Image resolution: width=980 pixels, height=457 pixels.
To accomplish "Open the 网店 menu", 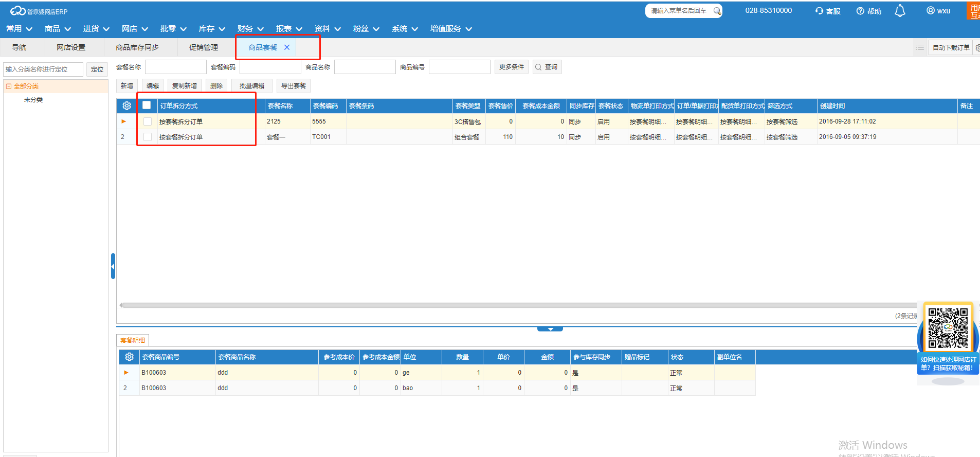I will [x=135, y=29].
